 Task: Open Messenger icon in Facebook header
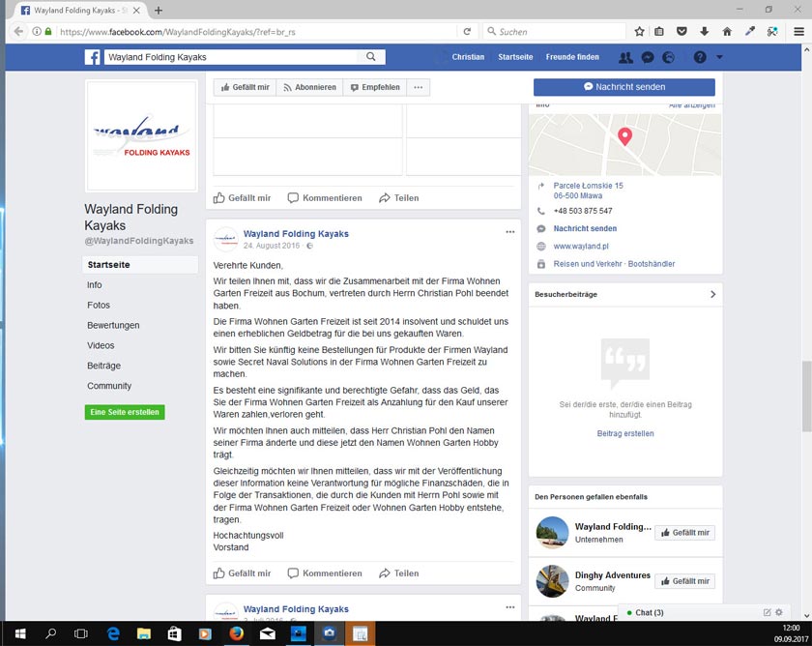(x=648, y=57)
